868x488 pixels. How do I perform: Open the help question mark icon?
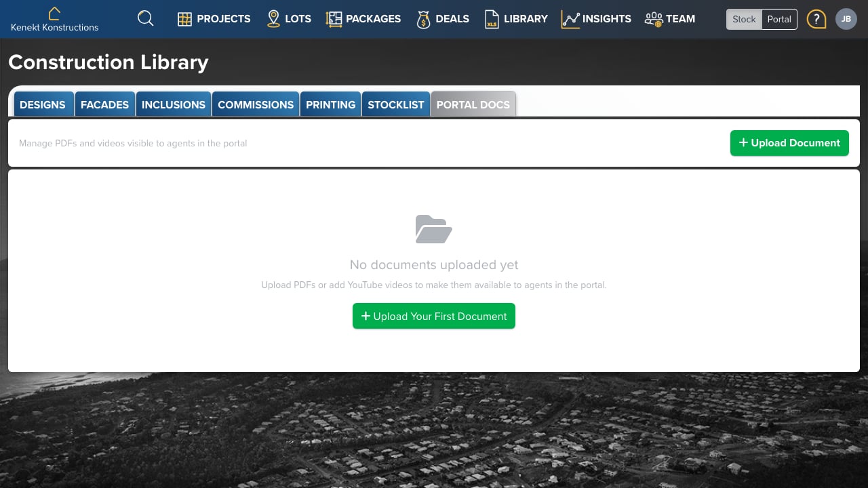click(816, 19)
